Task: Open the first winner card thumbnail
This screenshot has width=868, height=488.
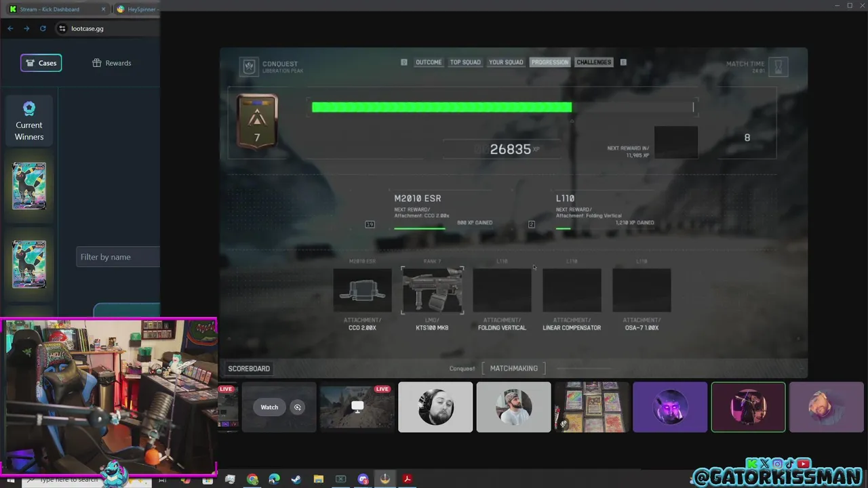Action: tap(29, 186)
